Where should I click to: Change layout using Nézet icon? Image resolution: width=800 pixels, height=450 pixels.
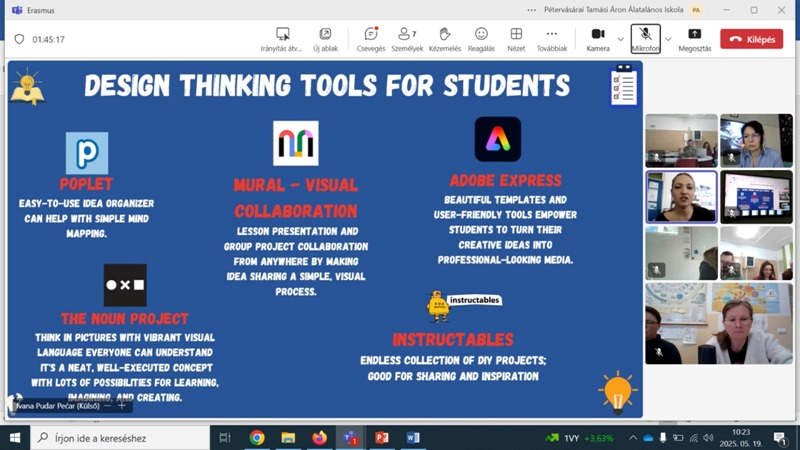(516, 39)
